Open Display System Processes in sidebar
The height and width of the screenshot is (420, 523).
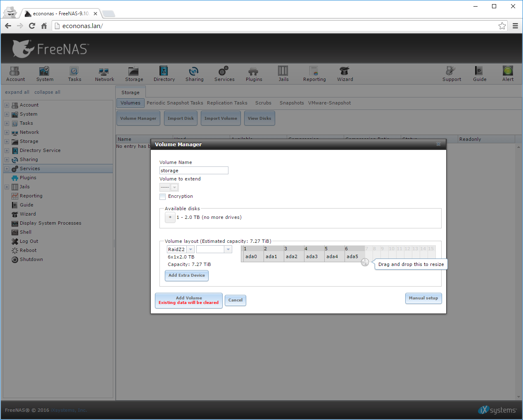click(50, 223)
